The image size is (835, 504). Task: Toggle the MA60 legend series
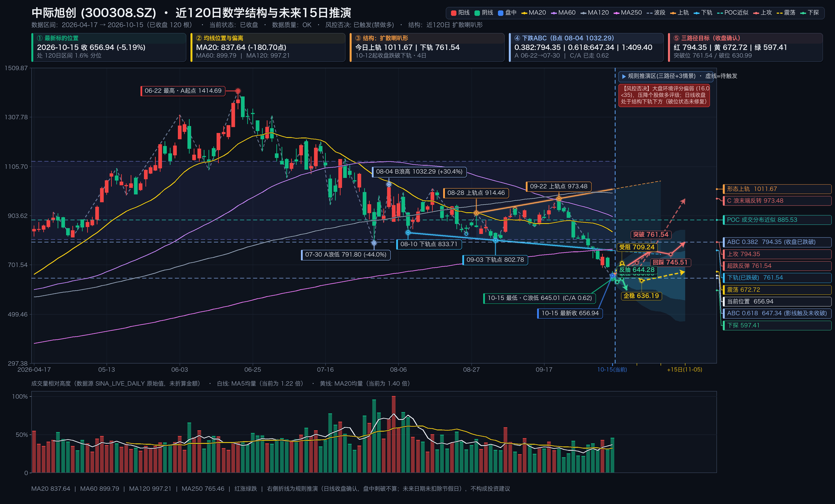click(563, 13)
